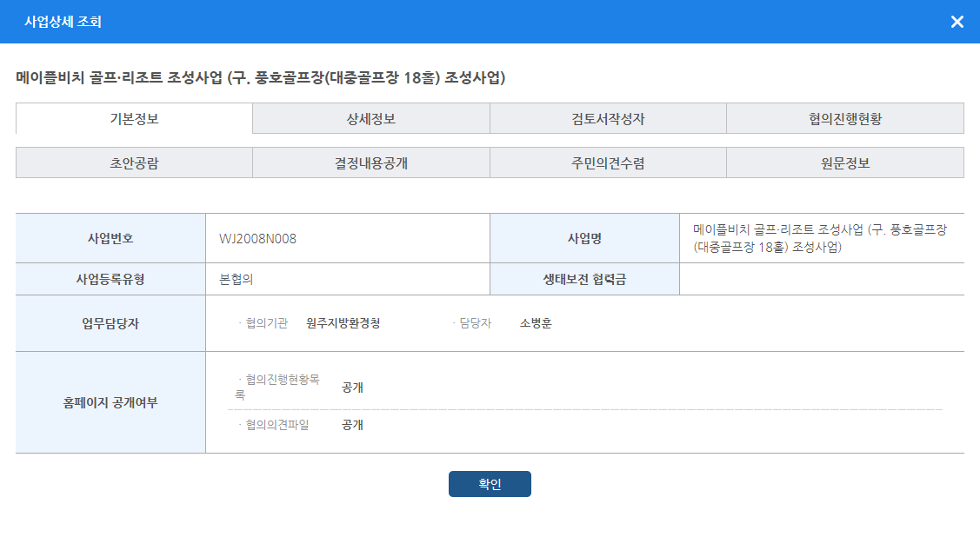Open the 상세정보 tab
Viewport: 980px width, 537px height.
pos(370,119)
